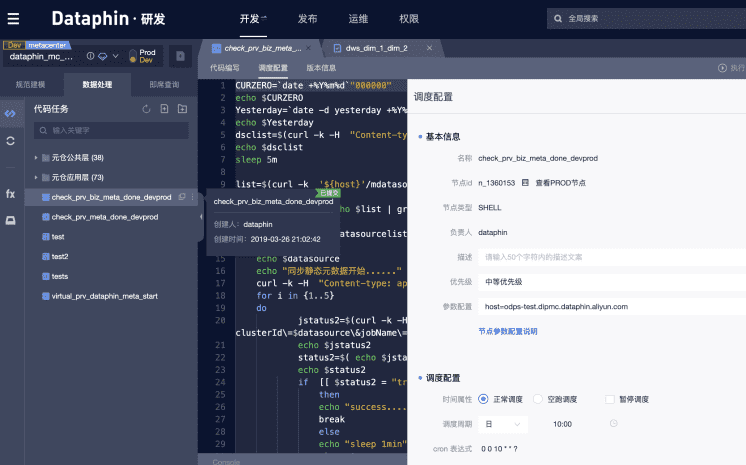Open the sync tasks sidebar icon

(10, 141)
